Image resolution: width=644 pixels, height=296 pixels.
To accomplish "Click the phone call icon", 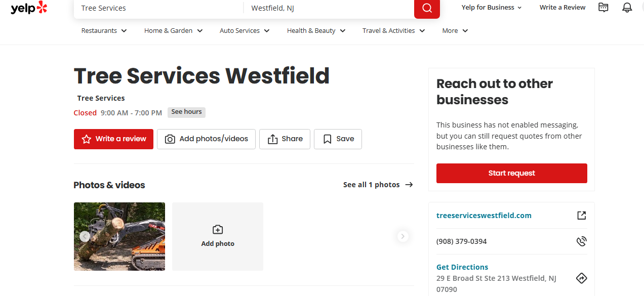I will (x=582, y=241).
